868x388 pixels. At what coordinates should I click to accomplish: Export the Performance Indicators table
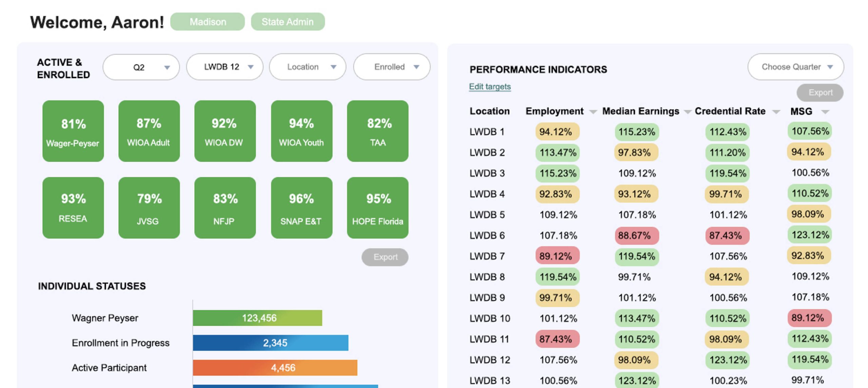820,93
